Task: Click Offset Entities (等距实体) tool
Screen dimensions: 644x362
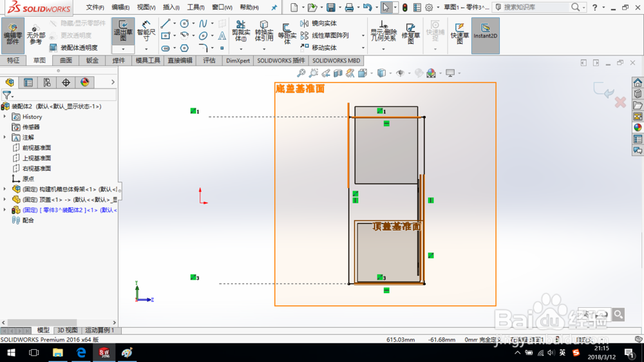Action: 287,33
